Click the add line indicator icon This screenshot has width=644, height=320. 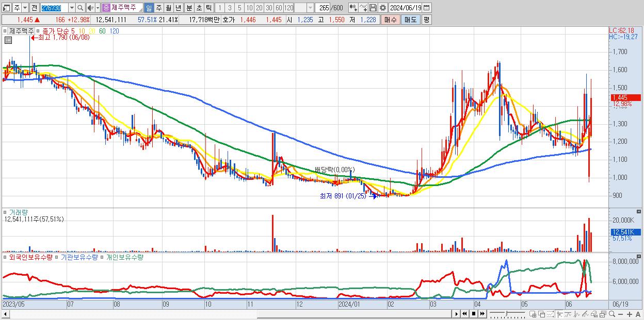click(x=363, y=8)
